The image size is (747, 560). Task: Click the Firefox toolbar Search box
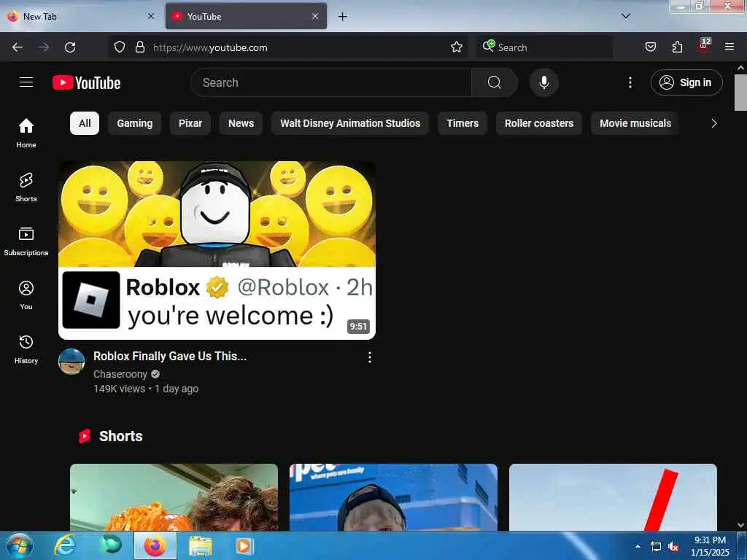pyautogui.click(x=543, y=47)
